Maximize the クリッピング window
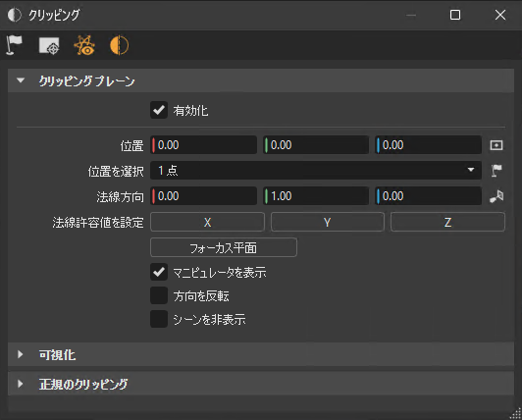The width and height of the screenshot is (522, 420). [455, 15]
